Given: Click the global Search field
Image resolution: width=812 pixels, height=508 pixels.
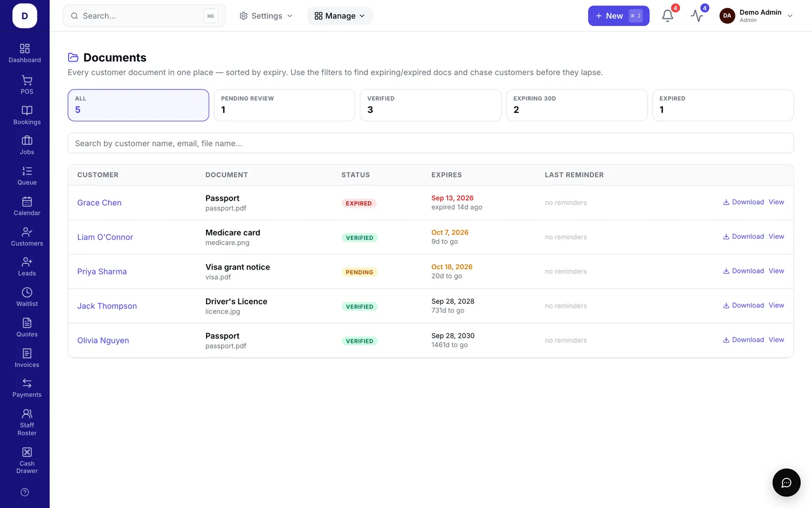Looking at the screenshot, I should [x=144, y=16].
